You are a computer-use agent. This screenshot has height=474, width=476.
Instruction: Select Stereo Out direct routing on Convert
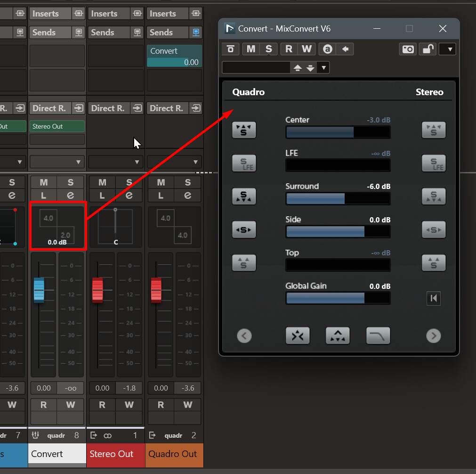[x=57, y=126]
